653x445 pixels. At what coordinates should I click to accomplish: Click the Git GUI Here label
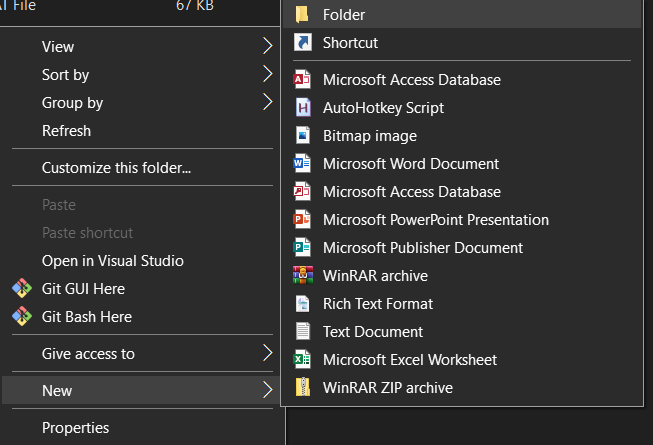[x=83, y=288]
